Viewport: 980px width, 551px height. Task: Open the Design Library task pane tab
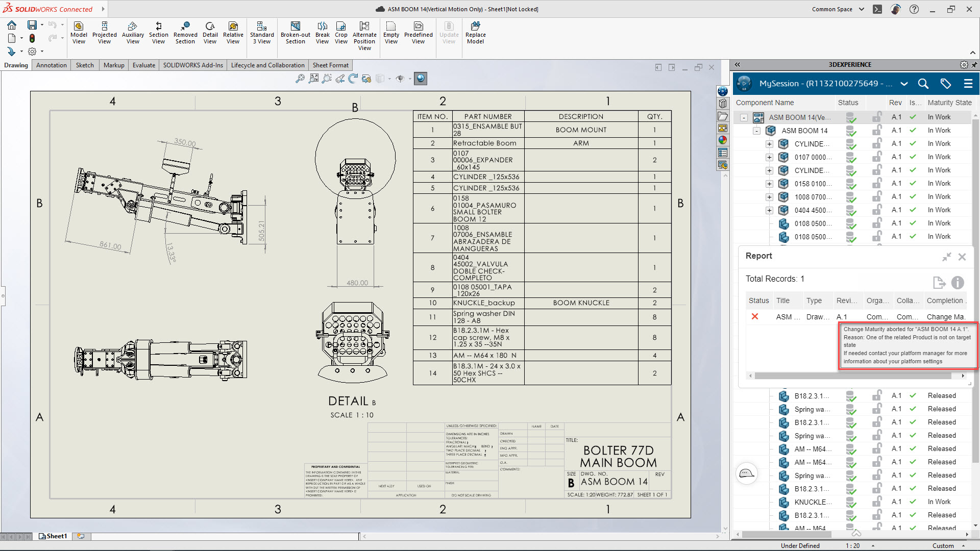tap(723, 104)
